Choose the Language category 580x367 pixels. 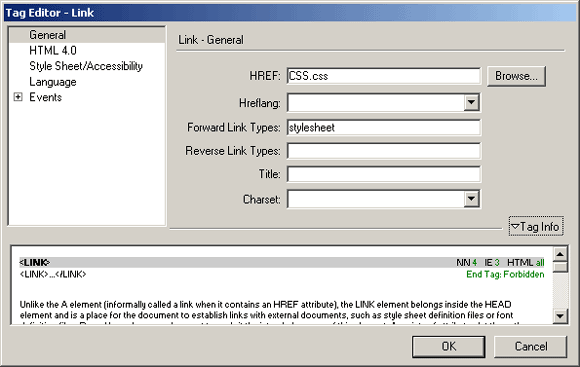click(53, 82)
